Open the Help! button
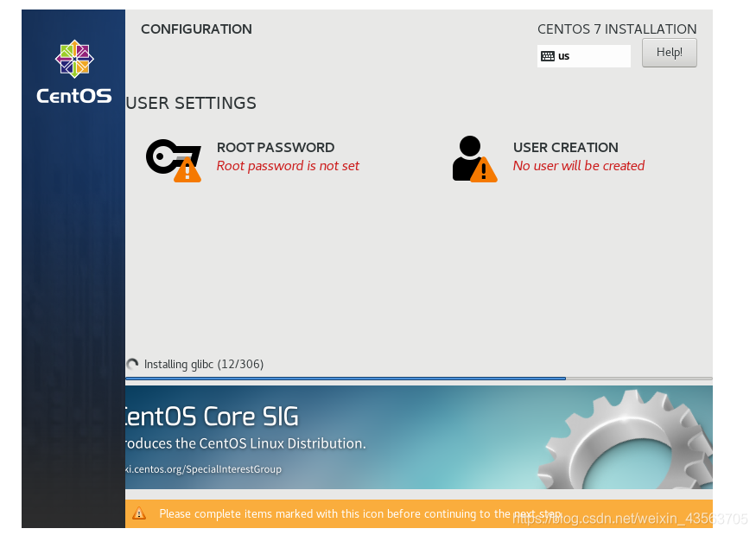The width and height of the screenshot is (756, 535). (670, 53)
